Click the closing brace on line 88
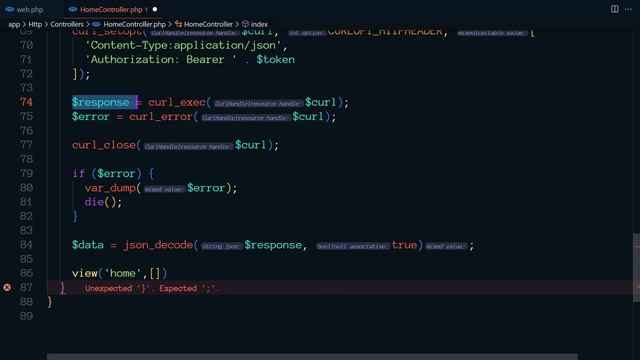The width and height of the screenshot is (640, 360). (50, 302)
